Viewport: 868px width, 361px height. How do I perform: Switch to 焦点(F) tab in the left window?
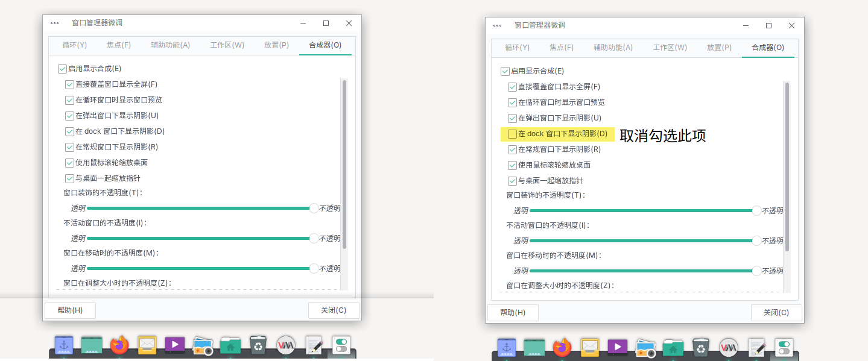pyautogui.click(x=119, y=45)
